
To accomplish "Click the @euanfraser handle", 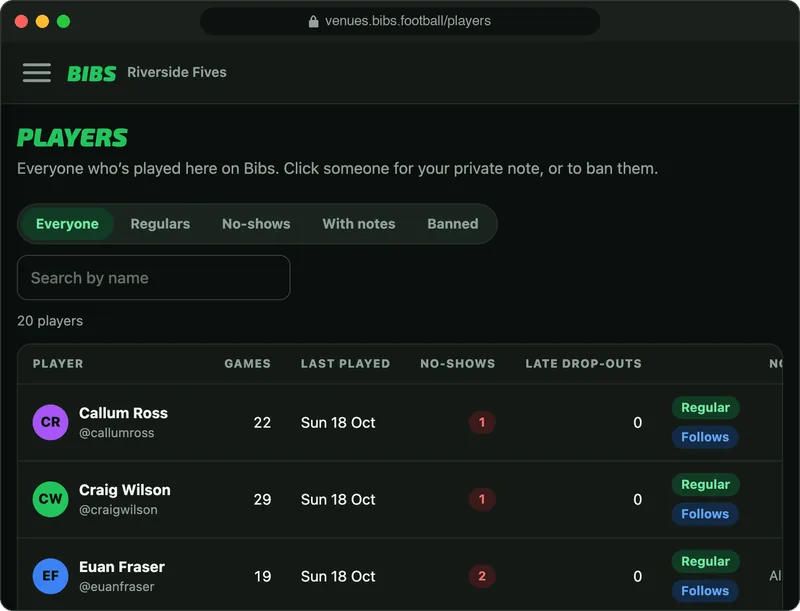I will point(117,587).
